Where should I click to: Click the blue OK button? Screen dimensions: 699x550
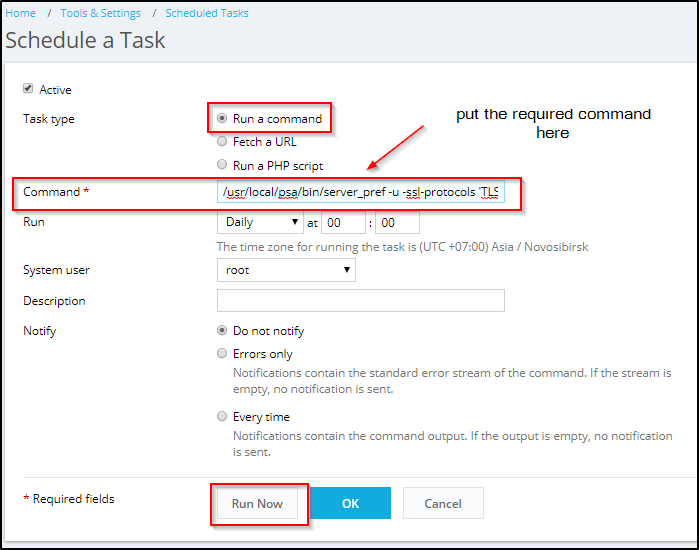(350, 503)
